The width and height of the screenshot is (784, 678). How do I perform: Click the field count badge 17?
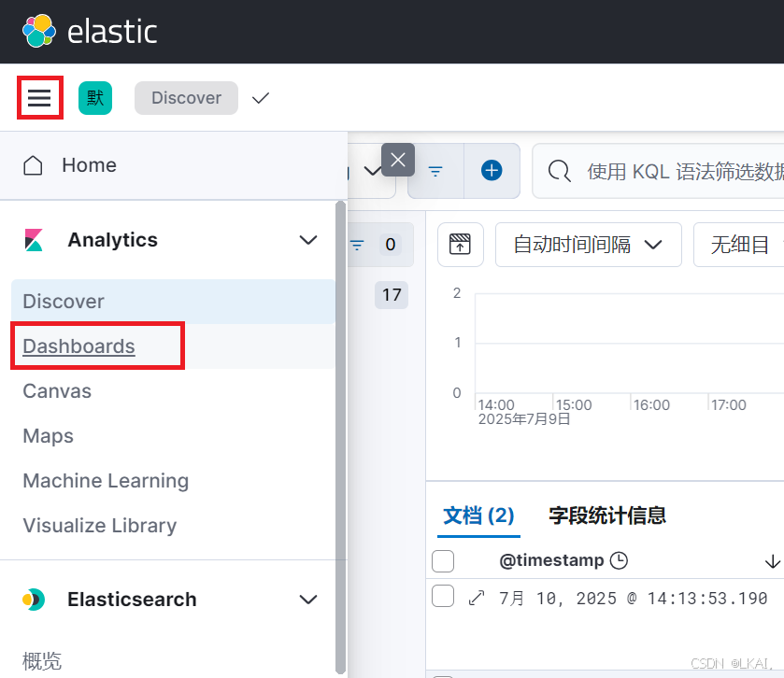(x=392, y=295)
